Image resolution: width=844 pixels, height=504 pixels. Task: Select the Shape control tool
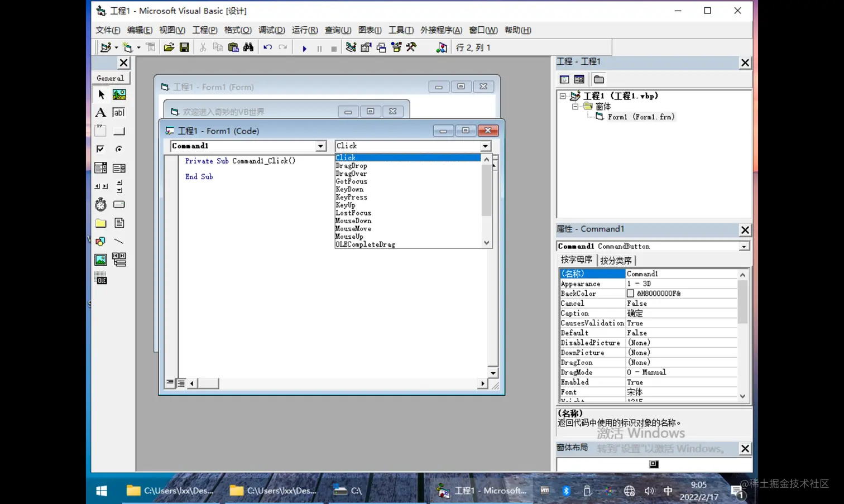point(100,242)
